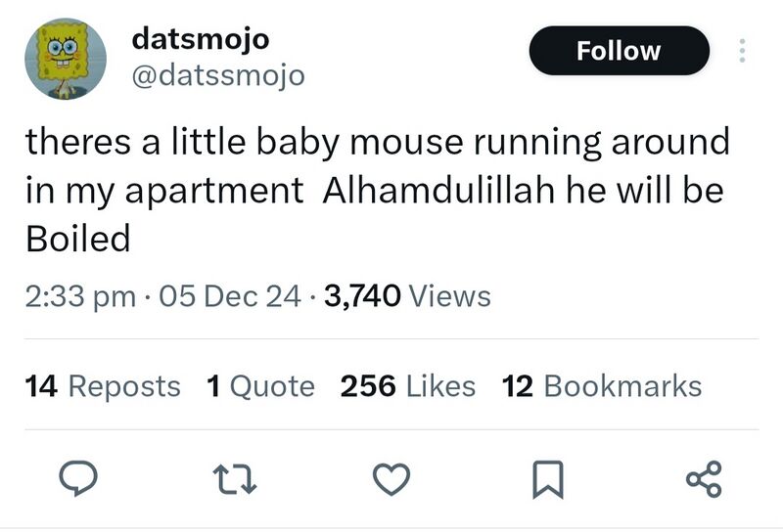Click the tweet's first line about baby mouse
Viewport: 783px width, 532px height.
pyautogui.click(x=377, y=142)
